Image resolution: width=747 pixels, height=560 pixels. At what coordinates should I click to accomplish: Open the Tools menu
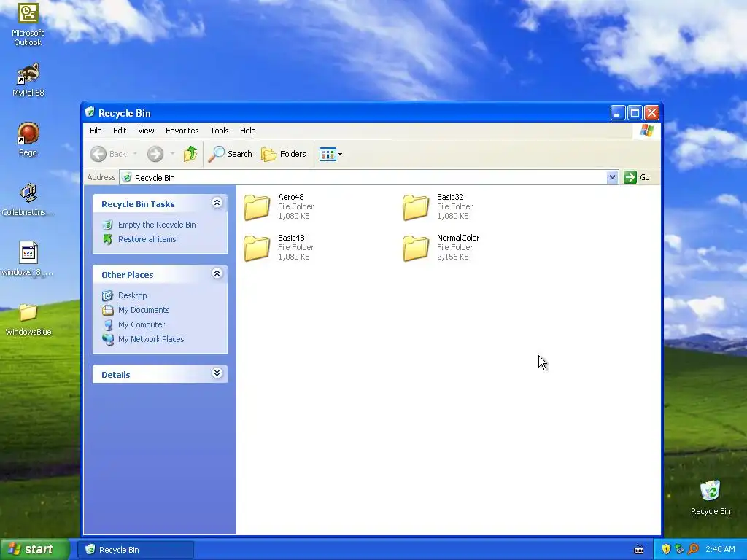coord(220,131)
